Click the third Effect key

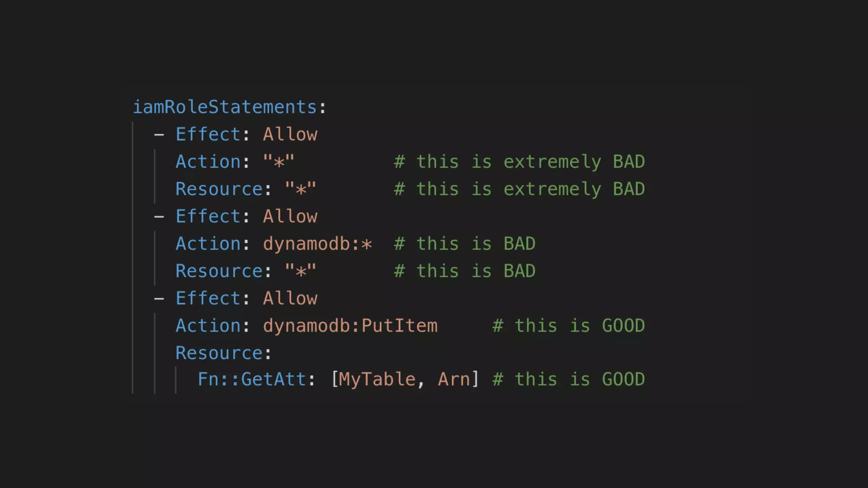pyautogui.click(x=208, y=298)
